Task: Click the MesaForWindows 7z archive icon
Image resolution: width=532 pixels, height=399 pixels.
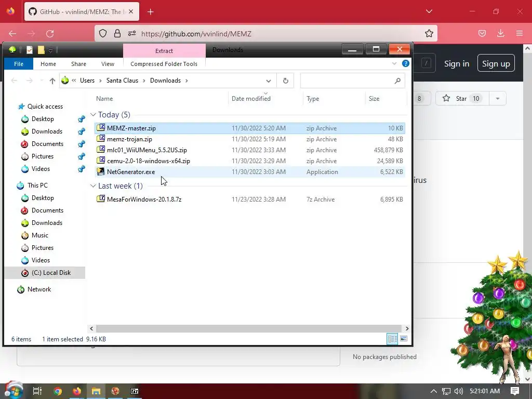Action: (x=101, y=199)
